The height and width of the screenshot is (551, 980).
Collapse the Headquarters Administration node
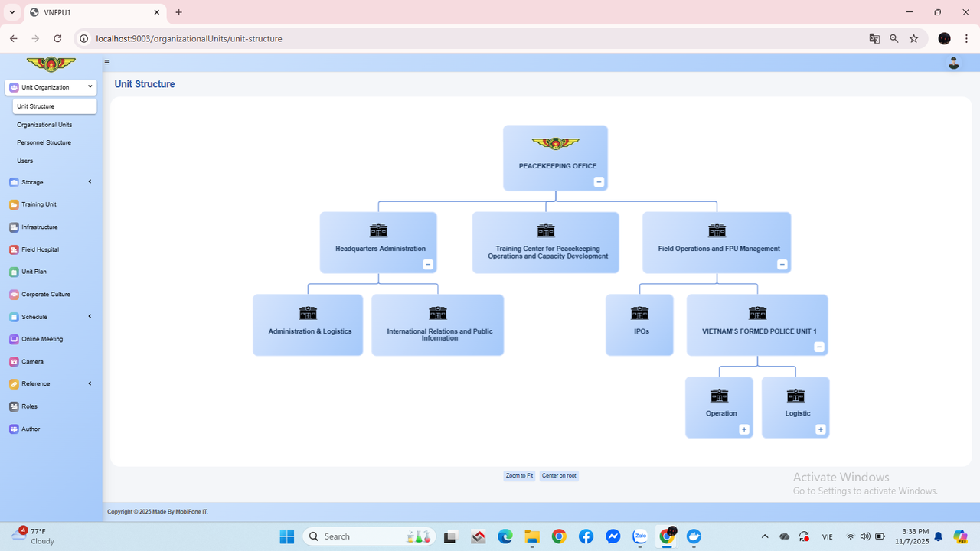tap(428, 265)
